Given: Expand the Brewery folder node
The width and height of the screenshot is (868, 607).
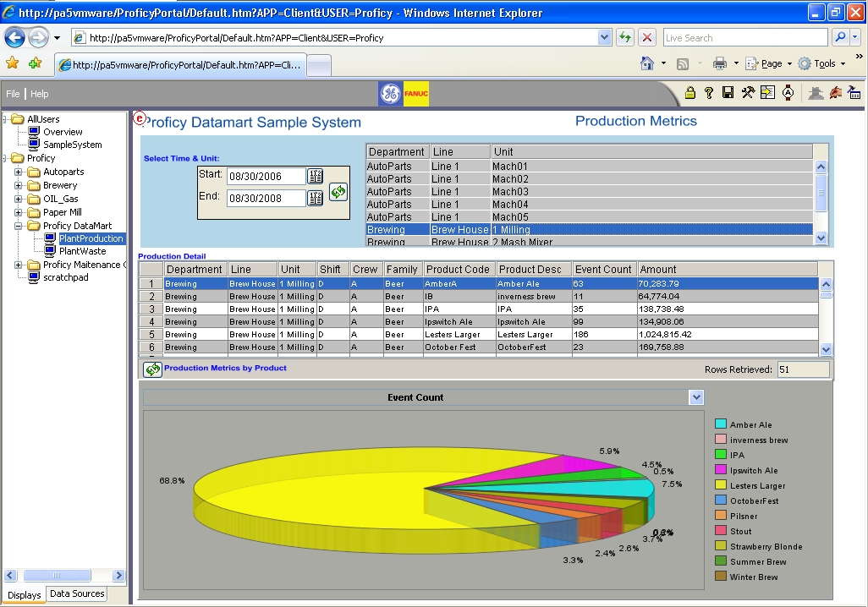Looking at the screenshot, I should (x=19, y=185).
